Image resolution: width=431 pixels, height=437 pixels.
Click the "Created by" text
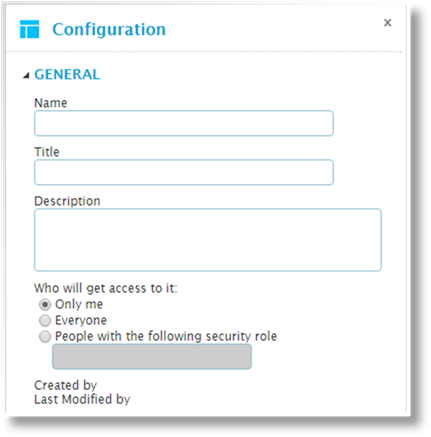[65, 385]
